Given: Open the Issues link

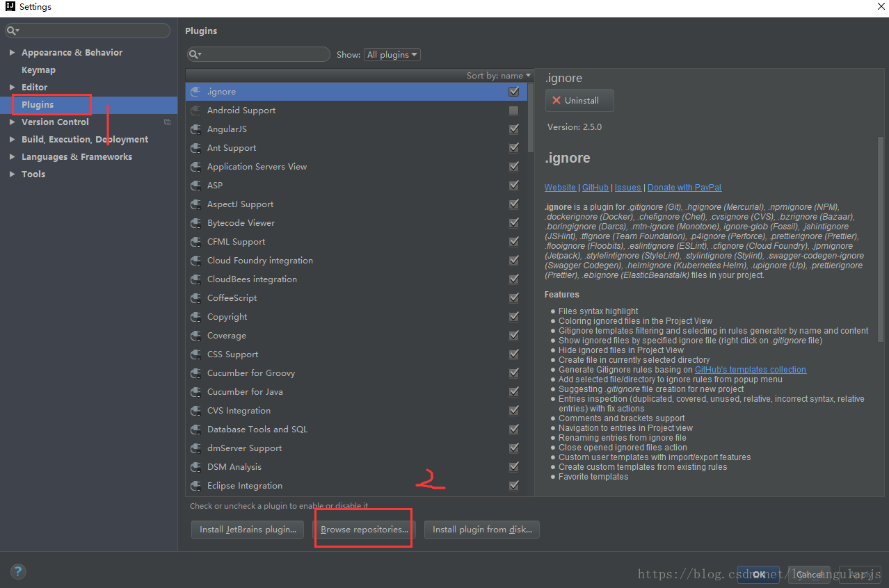Looking at the screenshot, I should coord(628,188).
